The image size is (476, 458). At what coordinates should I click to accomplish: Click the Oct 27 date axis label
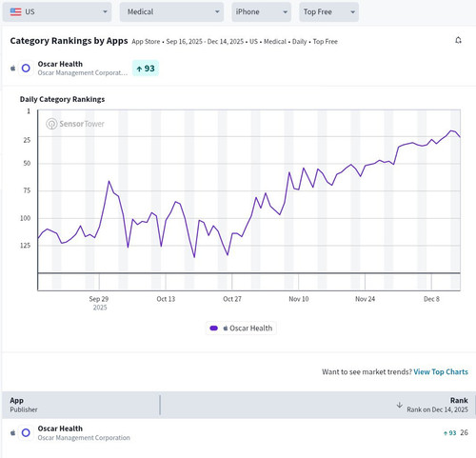[232, 299]
